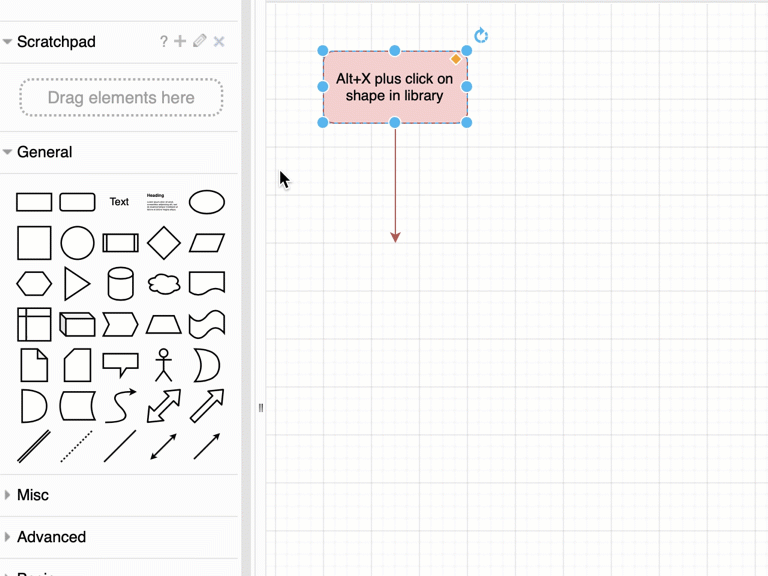Screen dimensions: 768x576
Task: Click the bottom-center resize handle of shape
Action: coord(395,122)
